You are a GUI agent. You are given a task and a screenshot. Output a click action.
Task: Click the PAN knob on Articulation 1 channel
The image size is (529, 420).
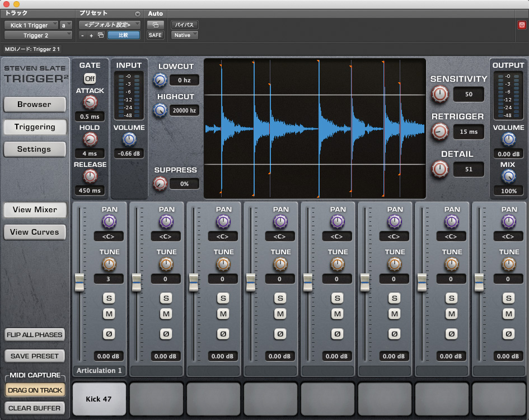coord(109,222)
